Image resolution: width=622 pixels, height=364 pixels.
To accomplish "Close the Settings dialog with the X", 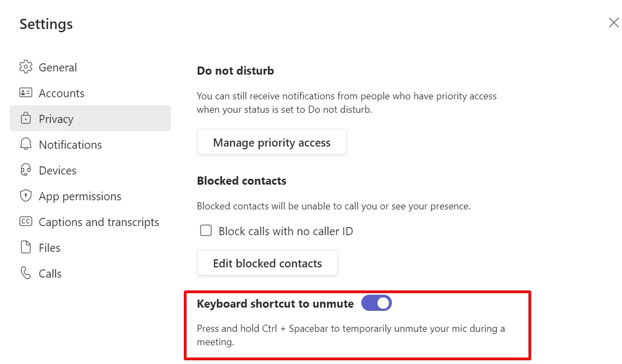I will pyautogui.click(x=613, y=23).
